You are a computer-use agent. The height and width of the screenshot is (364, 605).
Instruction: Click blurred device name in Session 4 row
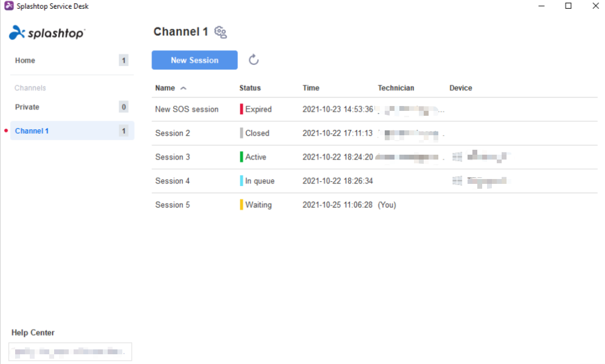point(489,181)
